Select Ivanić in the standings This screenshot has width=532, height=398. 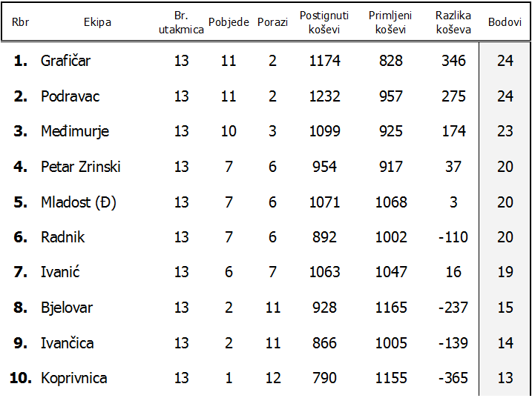click(x=60, y=272)
